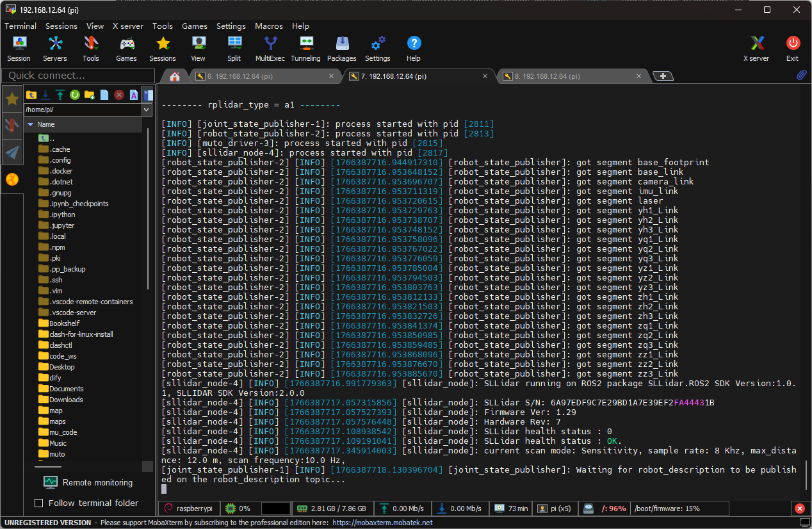Expand the /home/pi/ path dropdown
The width and height of the screenshot is (812, 529).
pos(145,110)
